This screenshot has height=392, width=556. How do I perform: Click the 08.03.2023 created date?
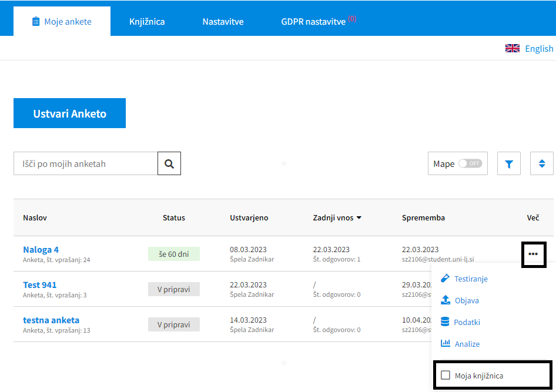pos(248,250)
